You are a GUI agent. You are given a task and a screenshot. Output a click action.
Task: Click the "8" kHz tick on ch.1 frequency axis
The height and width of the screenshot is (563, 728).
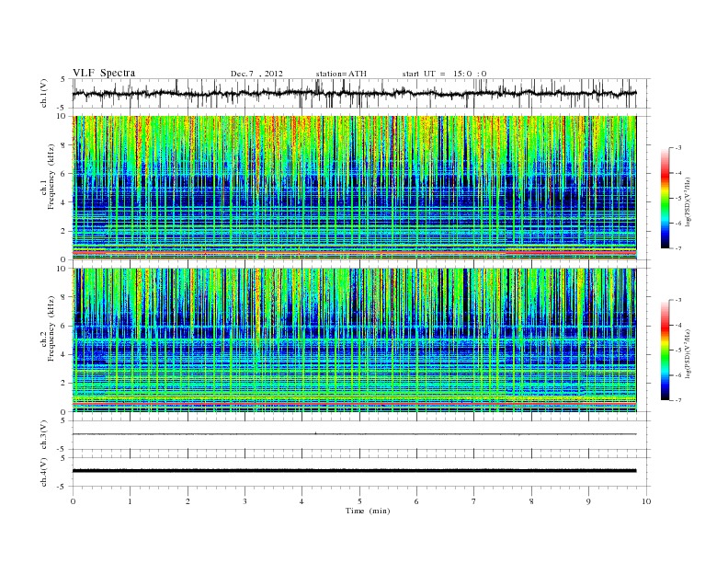coord(64,145)
